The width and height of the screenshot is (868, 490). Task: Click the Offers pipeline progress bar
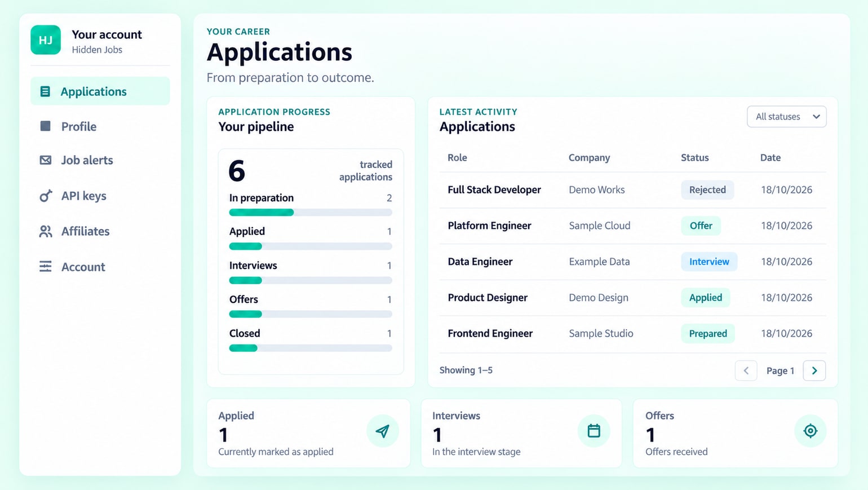pos(311,315)
